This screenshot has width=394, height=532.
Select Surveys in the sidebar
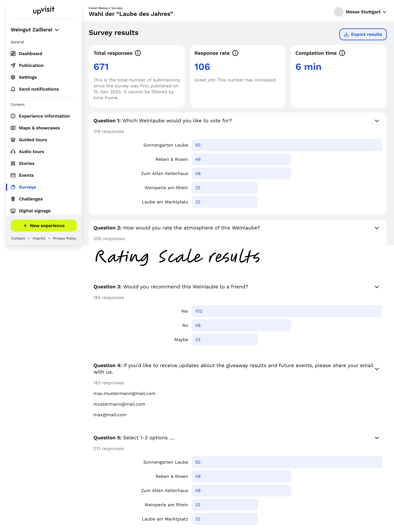click(27, 187)
